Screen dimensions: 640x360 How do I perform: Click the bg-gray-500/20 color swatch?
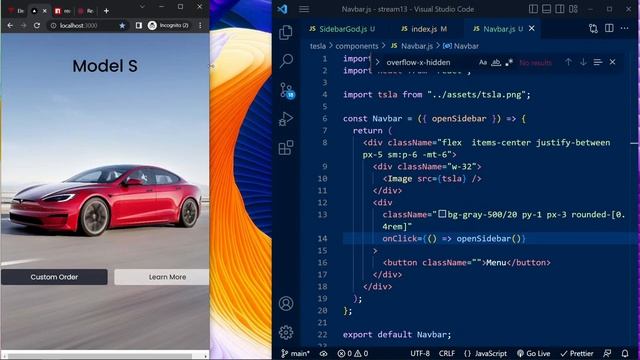[x=442, y=214]
